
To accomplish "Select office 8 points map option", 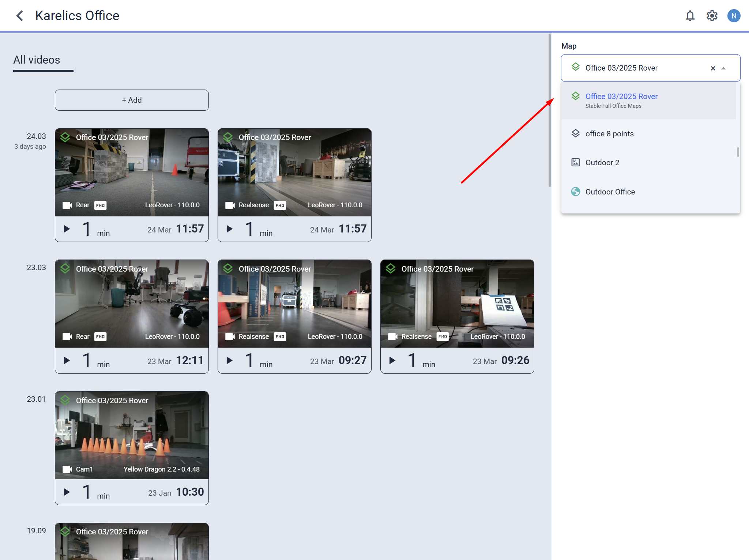I will 648,134.
